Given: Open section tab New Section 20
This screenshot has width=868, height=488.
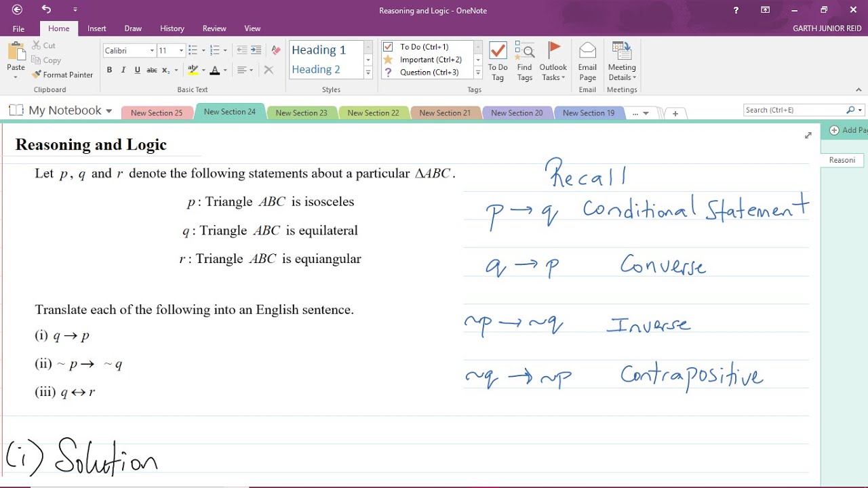Looking at the screenshot, I should (517, 113).
